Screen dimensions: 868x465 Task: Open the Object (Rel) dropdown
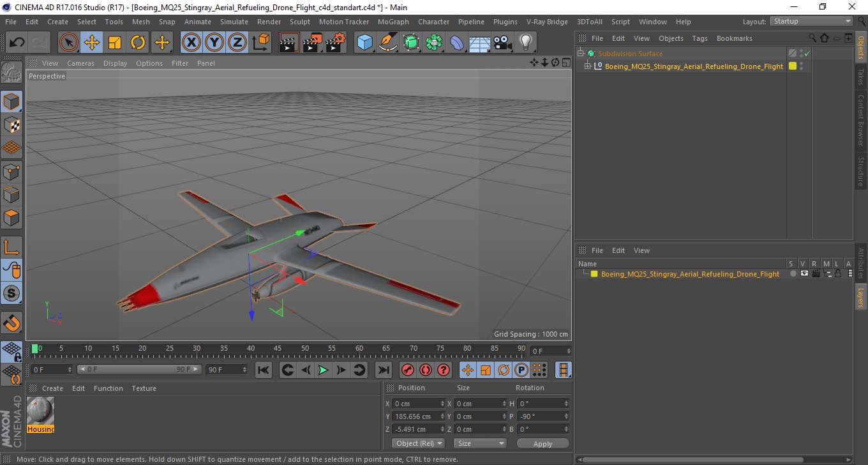[x=418, y=443]
